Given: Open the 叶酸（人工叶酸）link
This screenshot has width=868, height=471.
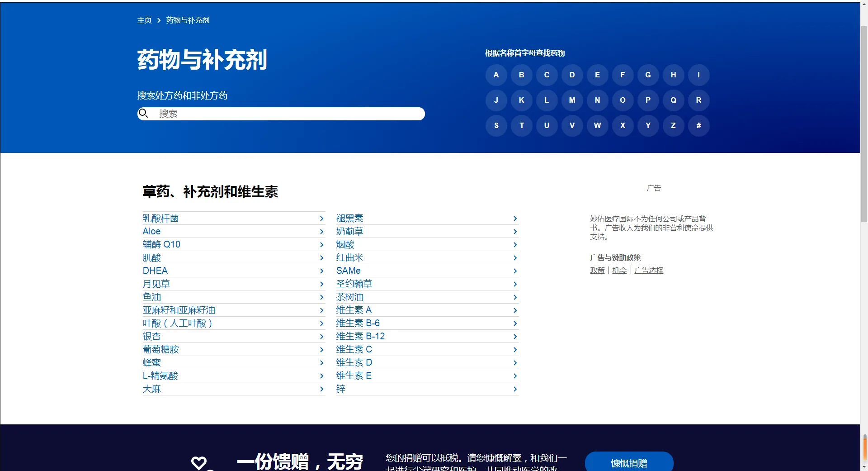Looking at the screenshot, I should tap(178, 323).
